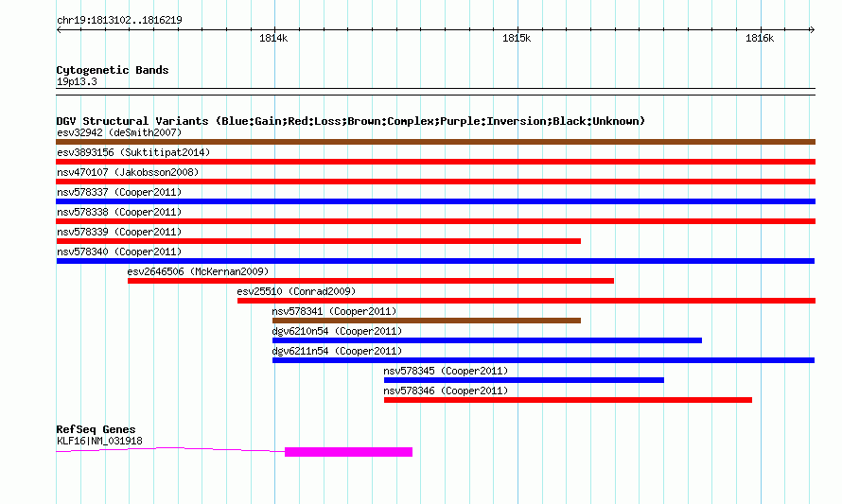Viewport: 842px width, 504px height.
Task: Click the 1814k ruler label
Action: coord(273,38)
